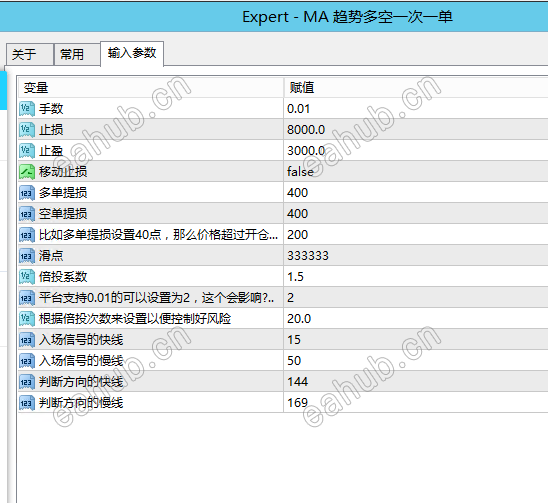548x503 pixels.
Task: Select the 输入参数 tab
Action: (132, 53)
